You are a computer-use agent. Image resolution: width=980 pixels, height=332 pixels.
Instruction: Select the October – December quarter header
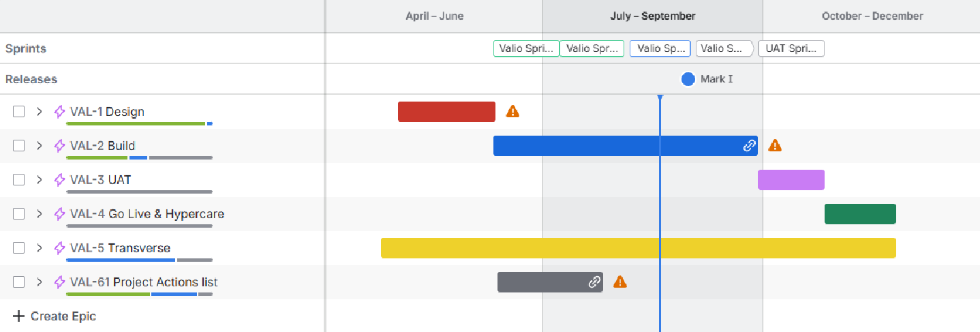click(872, 16)
